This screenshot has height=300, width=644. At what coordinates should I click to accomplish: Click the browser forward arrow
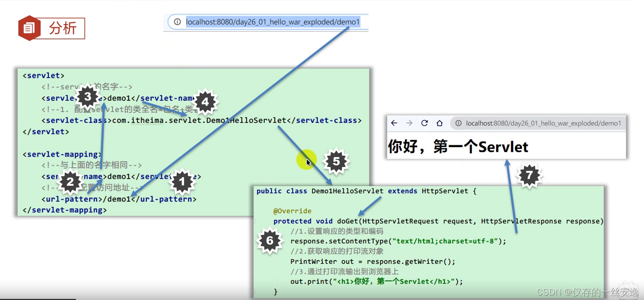click(x=409, y=123)
